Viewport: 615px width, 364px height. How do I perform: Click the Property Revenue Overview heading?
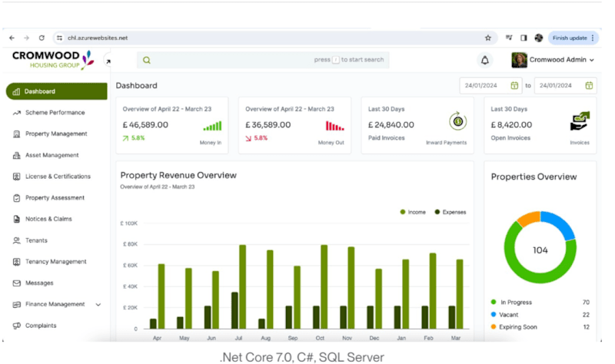[178, 175]
